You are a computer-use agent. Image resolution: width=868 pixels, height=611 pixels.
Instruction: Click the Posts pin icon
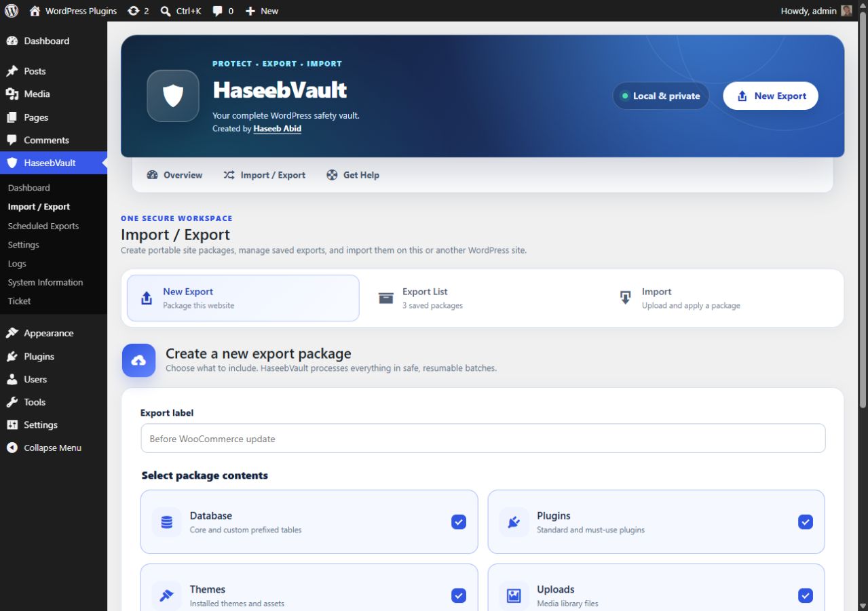[x=12, y=71]
